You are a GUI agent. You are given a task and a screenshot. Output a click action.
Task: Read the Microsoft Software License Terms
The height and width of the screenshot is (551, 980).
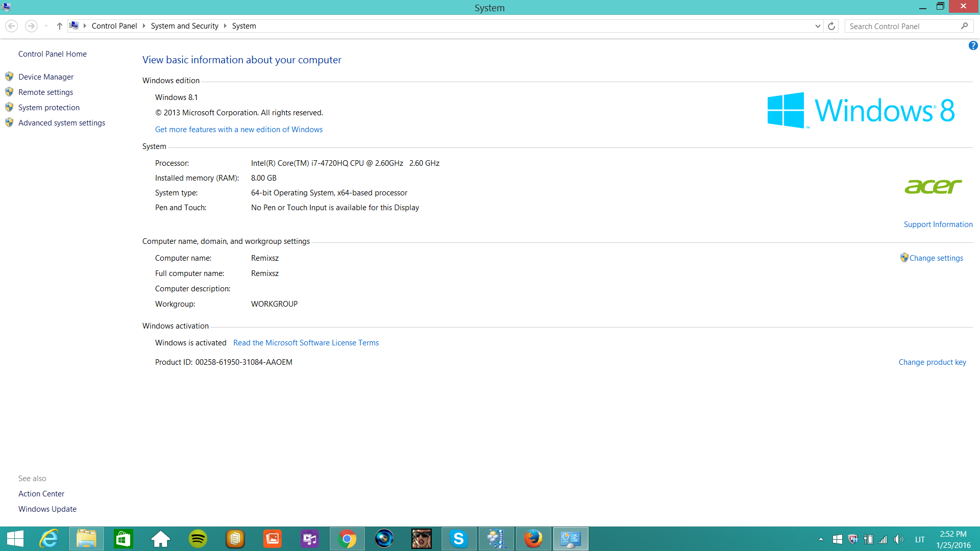click(x=306, y=343)
